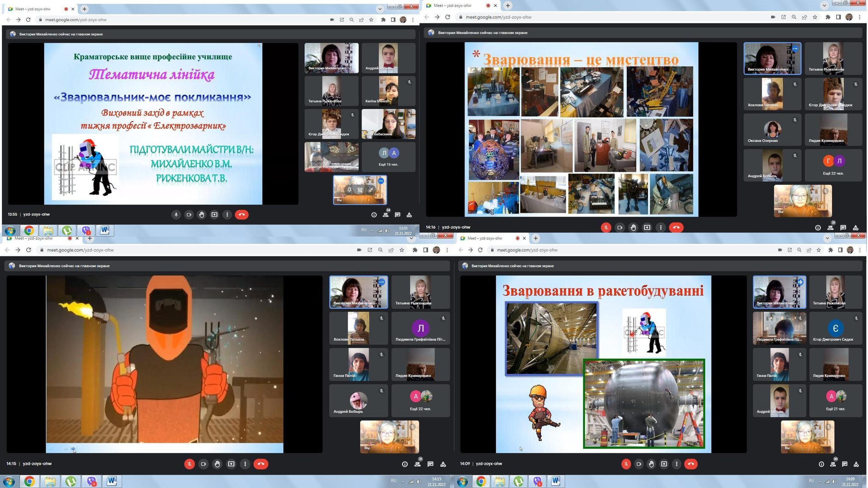This screenshot has height=488, width=868.
Task: Share screen in the 14:15 Meet window
Action: [231, 464]
